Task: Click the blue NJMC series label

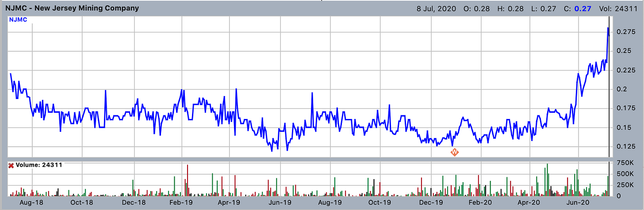Action: coord(19,19)
